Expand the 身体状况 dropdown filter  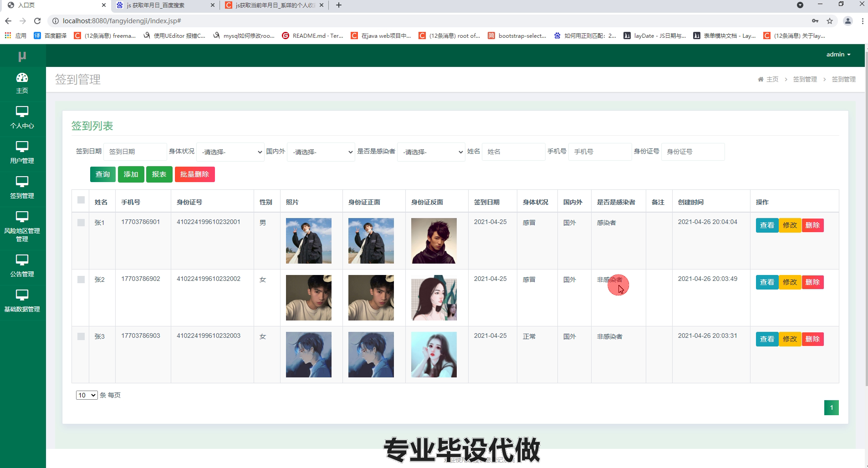click(230, 152)
